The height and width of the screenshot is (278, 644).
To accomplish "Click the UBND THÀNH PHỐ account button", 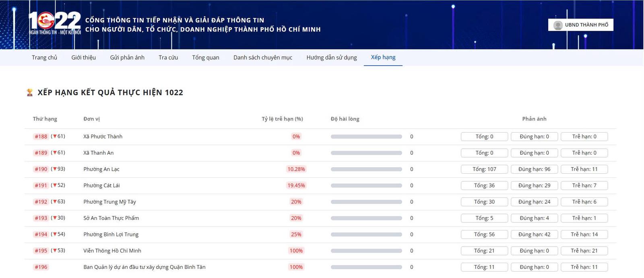I will (x=580, y=25).
